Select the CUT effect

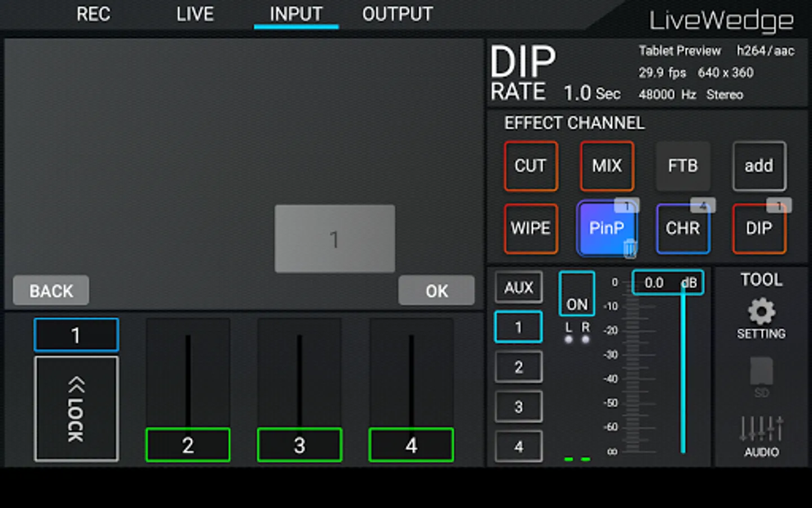click(531, 166)
